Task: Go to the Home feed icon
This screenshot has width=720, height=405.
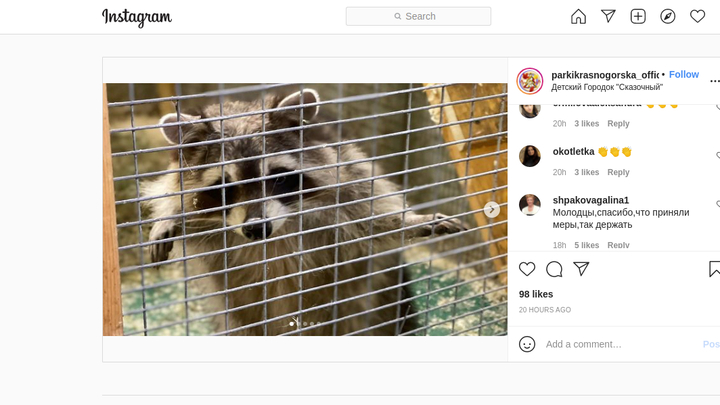Action: pos(578,17)
